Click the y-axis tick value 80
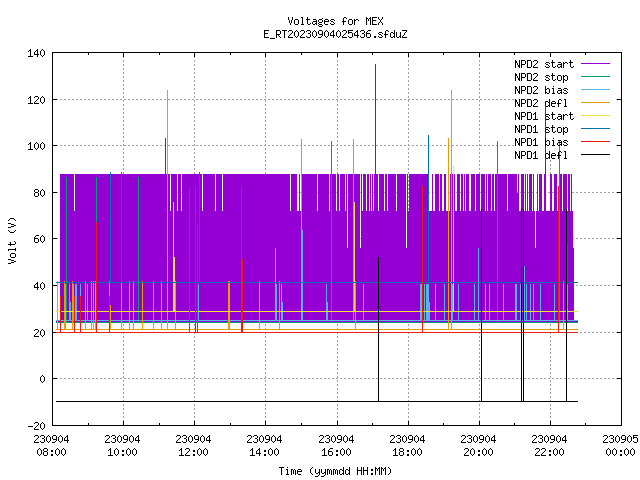The height and width of the screenshot is (480, 640). [39, 193]
